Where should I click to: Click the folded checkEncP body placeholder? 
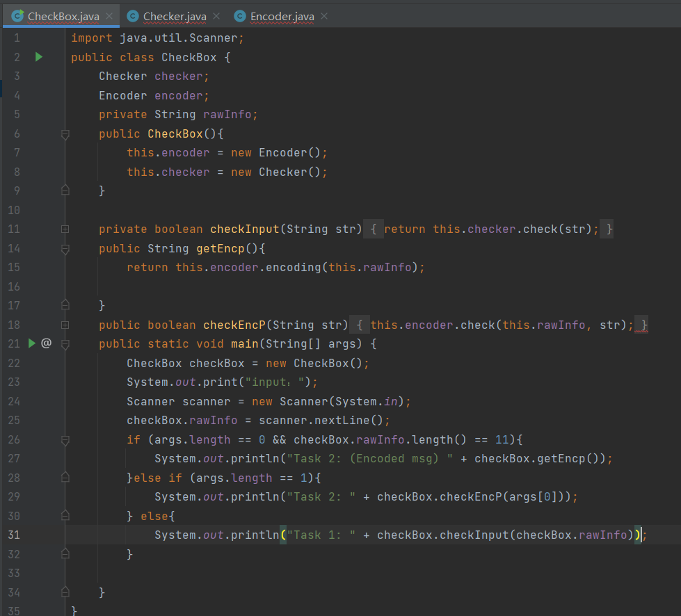pyautogui.click(x=501, y=325)
